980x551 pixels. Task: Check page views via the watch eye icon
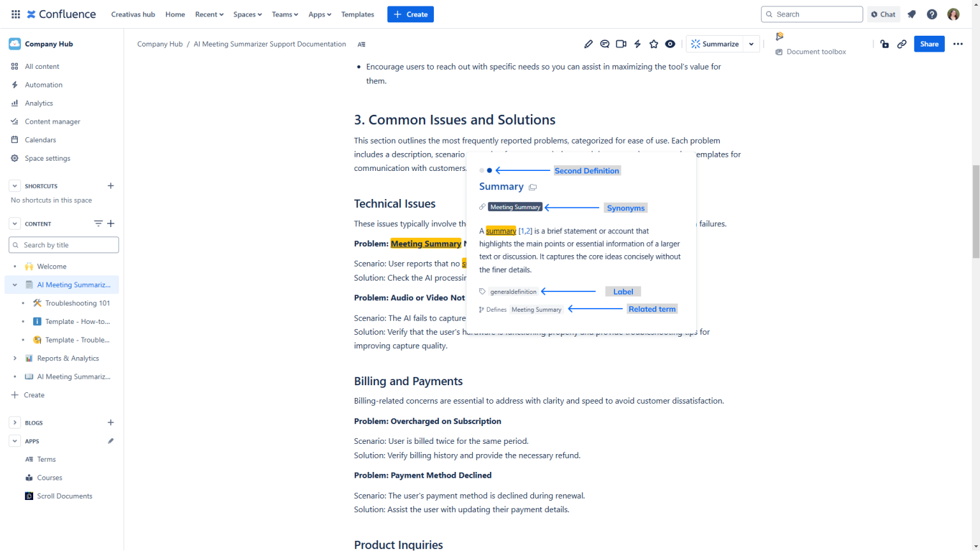point(670,43)
